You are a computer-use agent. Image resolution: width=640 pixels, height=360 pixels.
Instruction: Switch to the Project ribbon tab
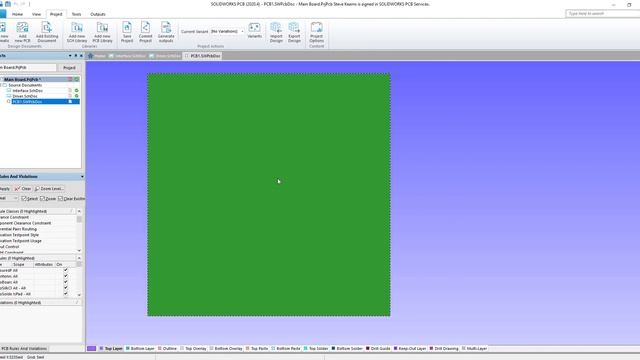point(56,14)
